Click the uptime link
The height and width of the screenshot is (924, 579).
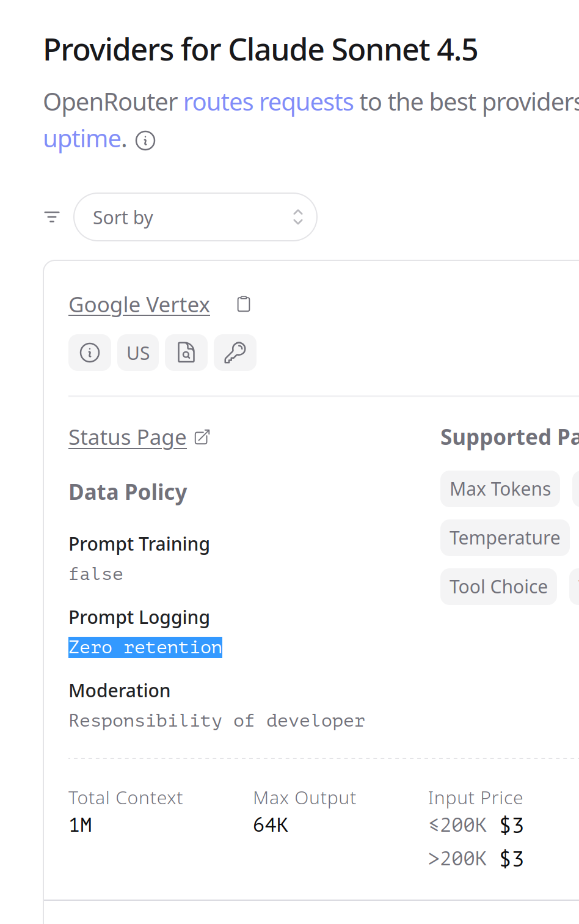click(82, 139)
